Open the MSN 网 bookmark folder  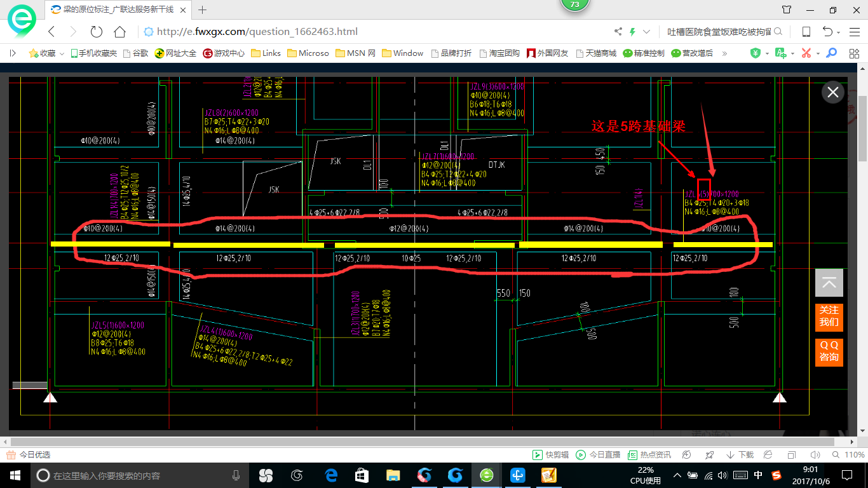click(355, 53)
